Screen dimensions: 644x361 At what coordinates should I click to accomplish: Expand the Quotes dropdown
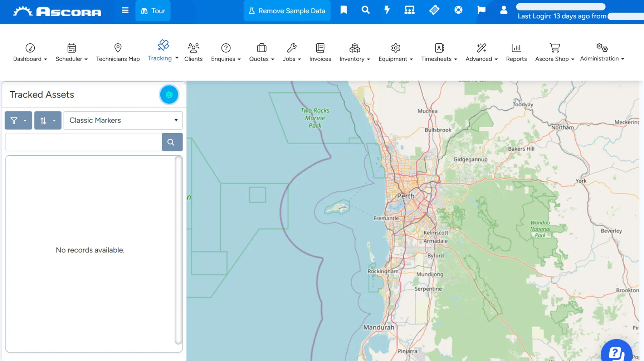(x=262, y=53)
